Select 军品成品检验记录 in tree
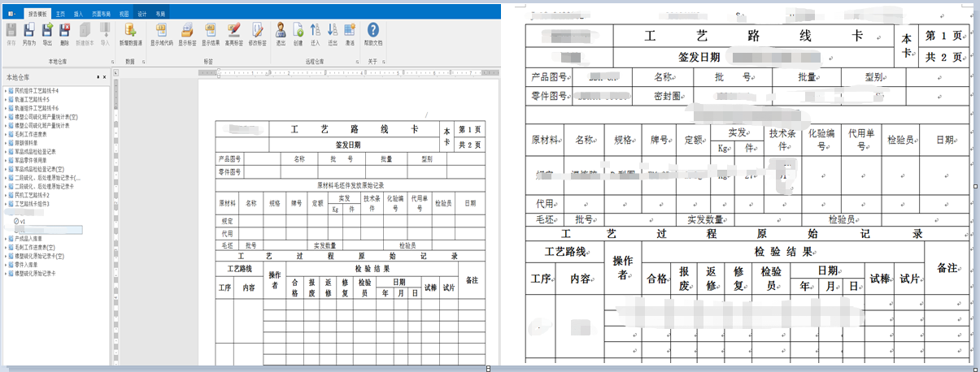This screenshot has height=372, width=980. (34, 151)
